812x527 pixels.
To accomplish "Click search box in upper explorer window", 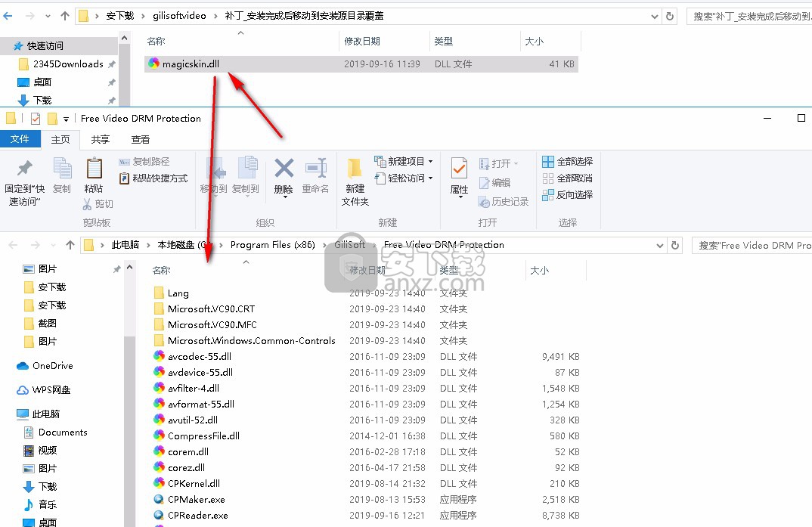I will pos(749,16).
